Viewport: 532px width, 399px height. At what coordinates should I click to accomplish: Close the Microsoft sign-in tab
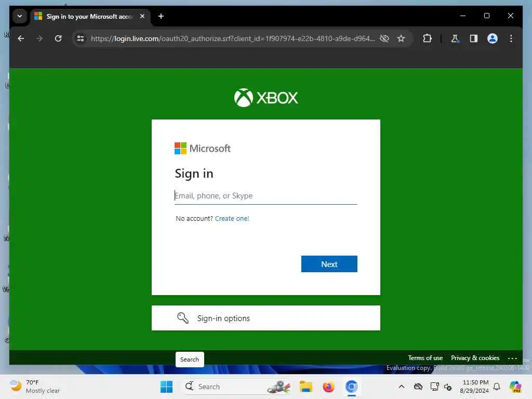(142, 16)
